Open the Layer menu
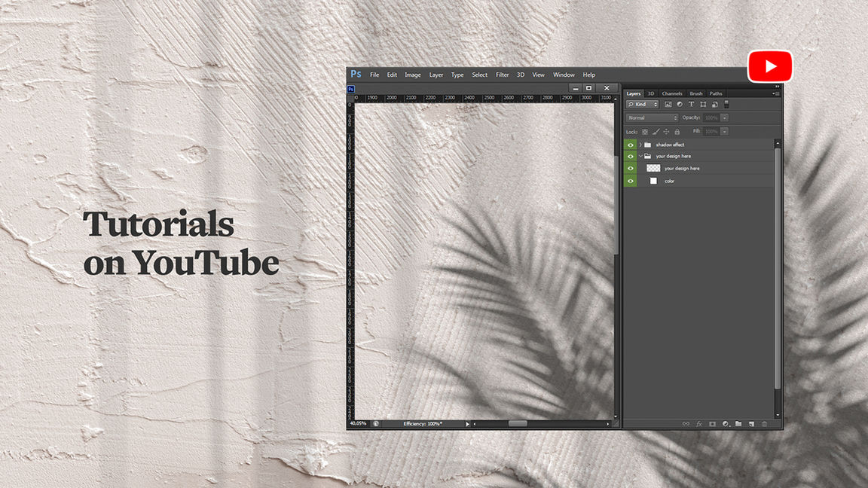Viewport: 868px width, 488px height. coord(436,75)
